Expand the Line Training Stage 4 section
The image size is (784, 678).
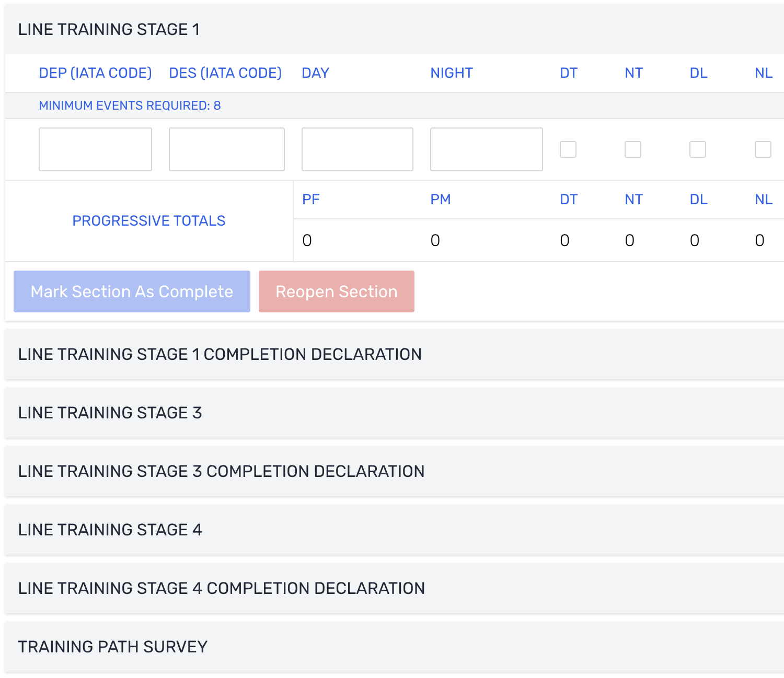[x=110, y=530]
